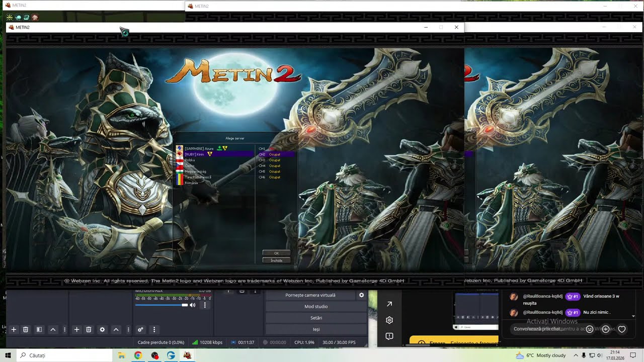Click the plus icon in chat box
The image size is (644, 362).
[606, 329]
